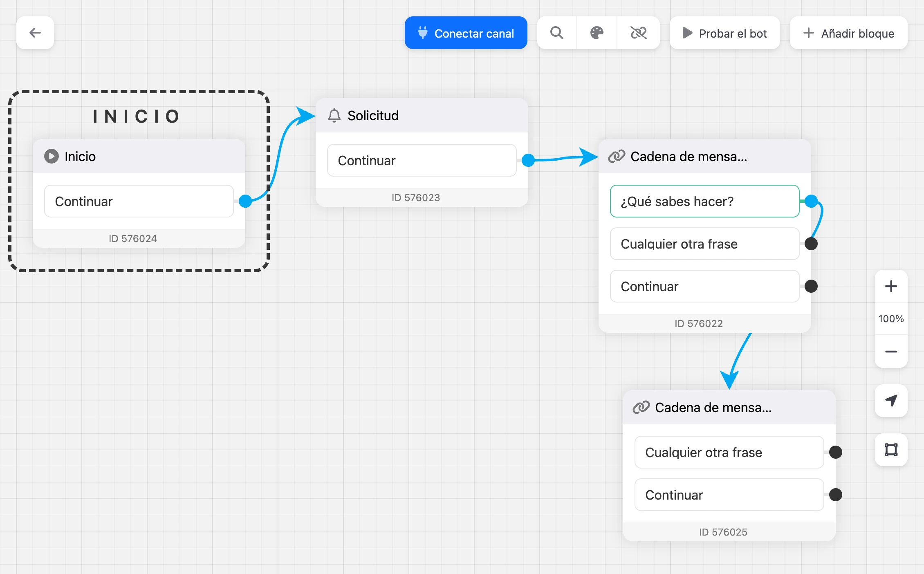This screenshot has height=574, width=924.
Task: Select header of Cadena de mensa... block 576025
Action: coord(729,407)
